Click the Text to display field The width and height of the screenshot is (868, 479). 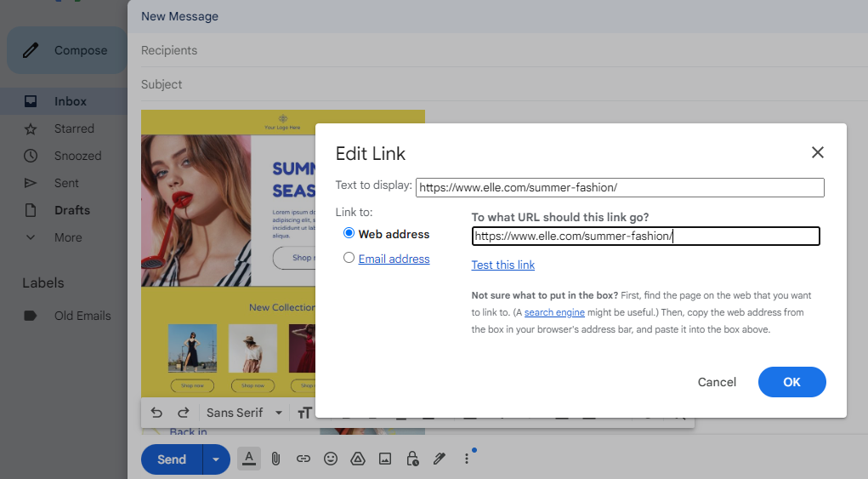coord(620,187)
